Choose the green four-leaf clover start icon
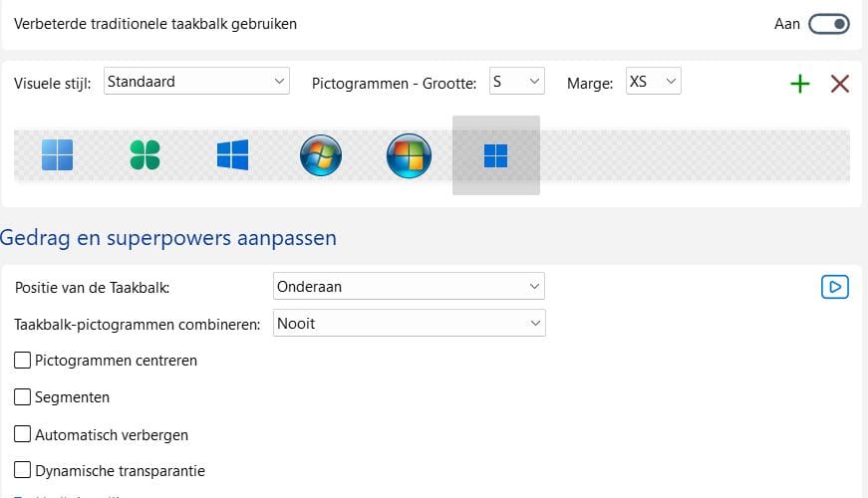868x498 pixels. pyautogui.click(x=145, y=155)
